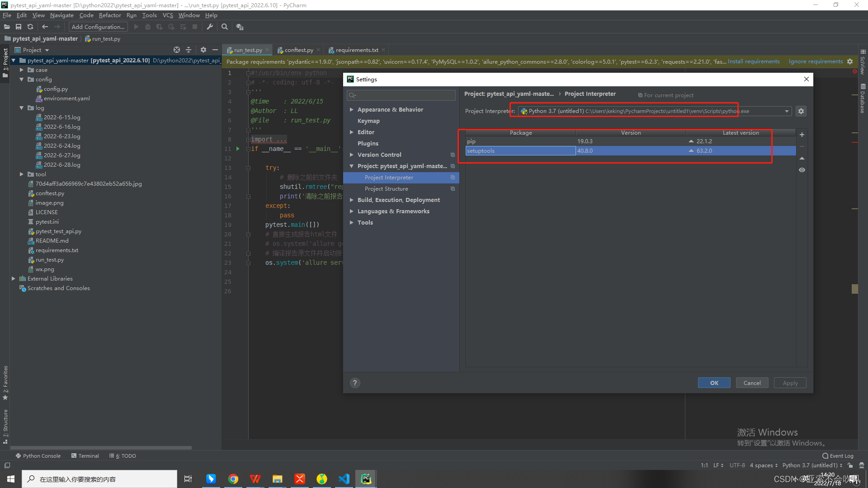Image resolution: width=868 pixels, height=488 pixels.
Task: Open the Terminal tool window
Action: (85, 456)
